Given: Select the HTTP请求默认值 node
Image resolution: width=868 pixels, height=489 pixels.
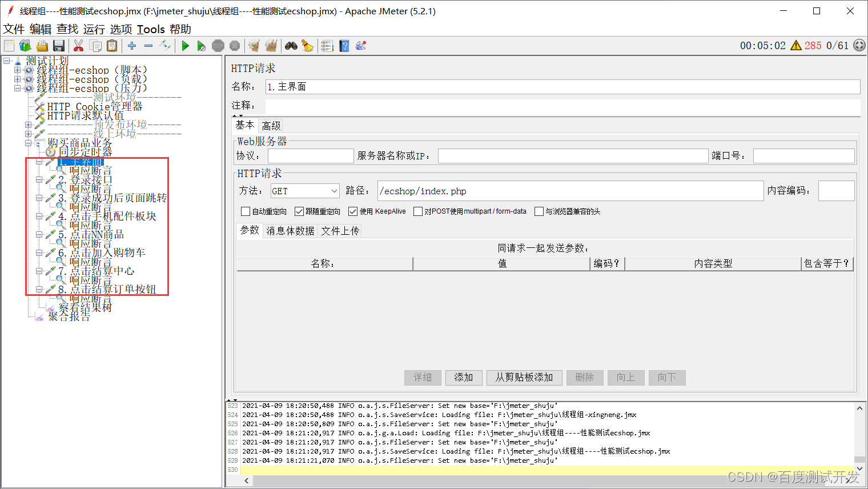Looking at the screenshot, I should tap(86, 115).
